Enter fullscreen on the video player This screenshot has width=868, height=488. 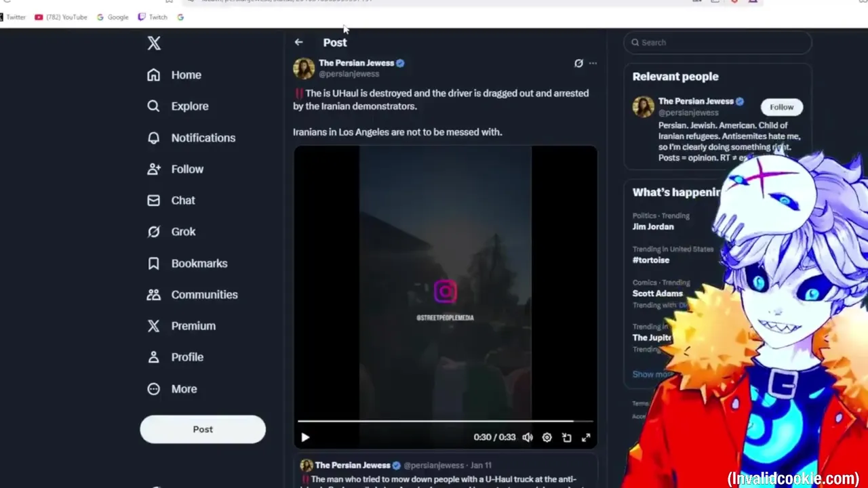(x=586, y=437)
